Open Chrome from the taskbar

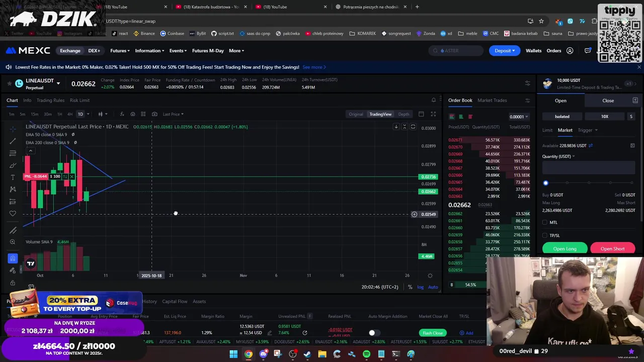coord(249,354)
